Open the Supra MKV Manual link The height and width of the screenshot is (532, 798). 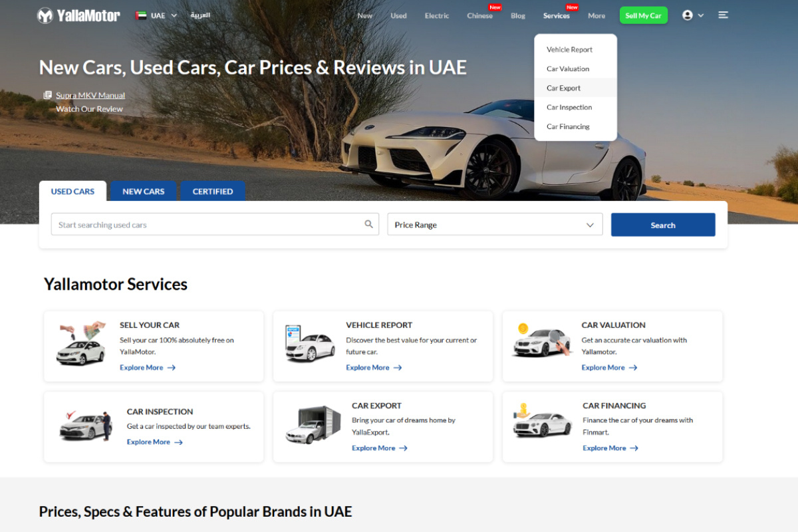click(x=89, y=94)
